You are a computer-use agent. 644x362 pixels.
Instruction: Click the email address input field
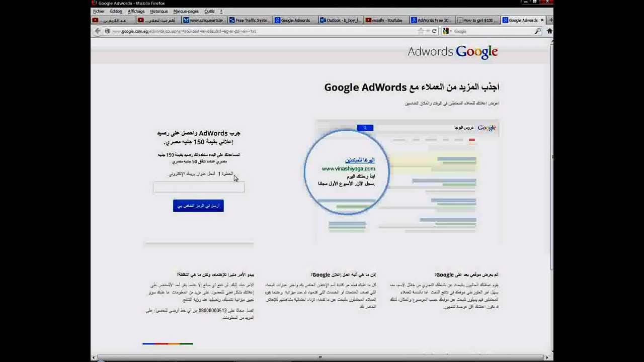(199, 187)
